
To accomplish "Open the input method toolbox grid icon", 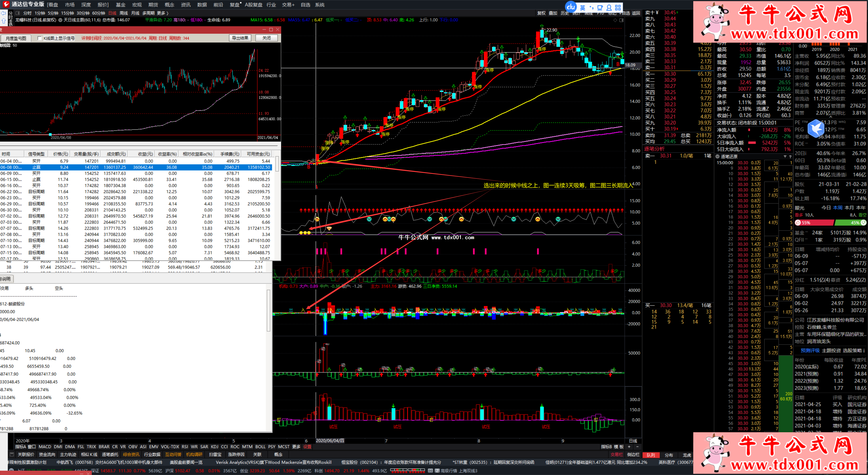I will pyautogui.click(x=618, y=7).
